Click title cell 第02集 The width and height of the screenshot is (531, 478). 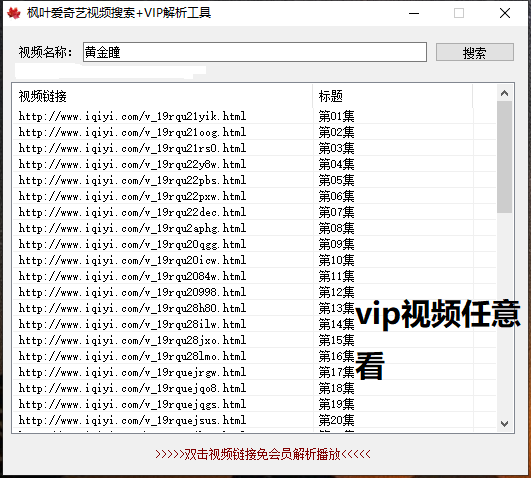337,132
